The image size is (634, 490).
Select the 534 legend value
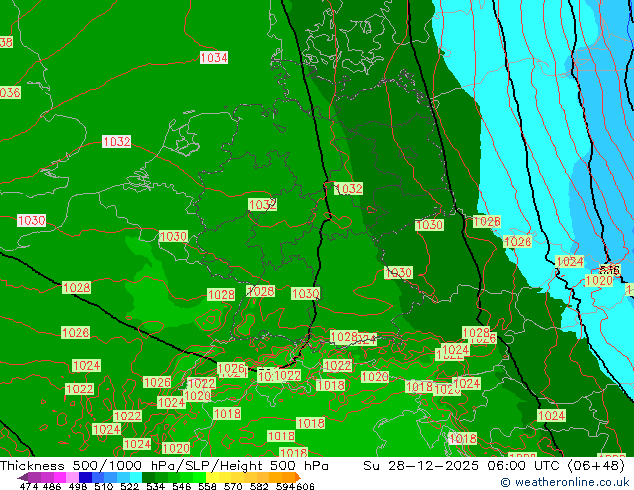155,486
